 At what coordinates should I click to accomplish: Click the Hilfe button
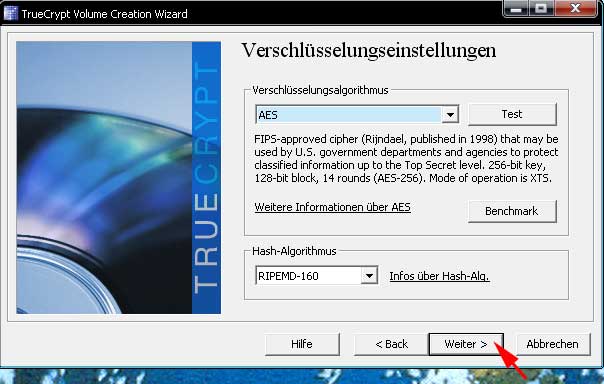[302, 344]
